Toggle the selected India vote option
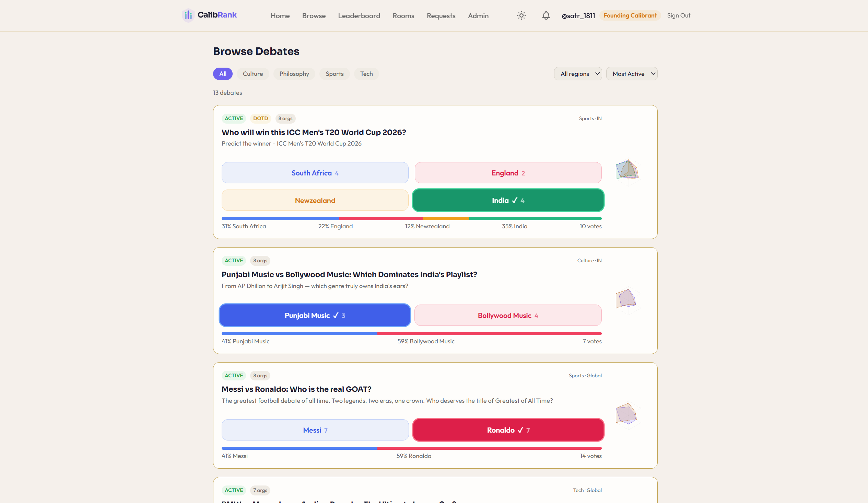Viewport: 868px width, 503px height. coord(508,200)
